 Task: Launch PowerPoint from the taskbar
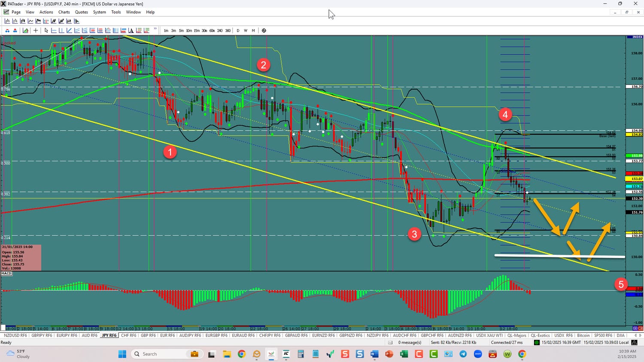coord(389,354)
